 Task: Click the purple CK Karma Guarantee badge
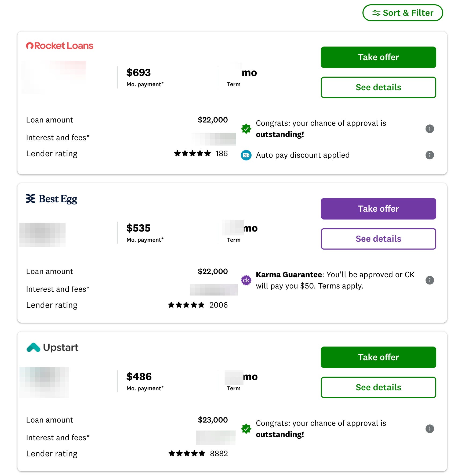pyautogui.click(x=246, y=280)
